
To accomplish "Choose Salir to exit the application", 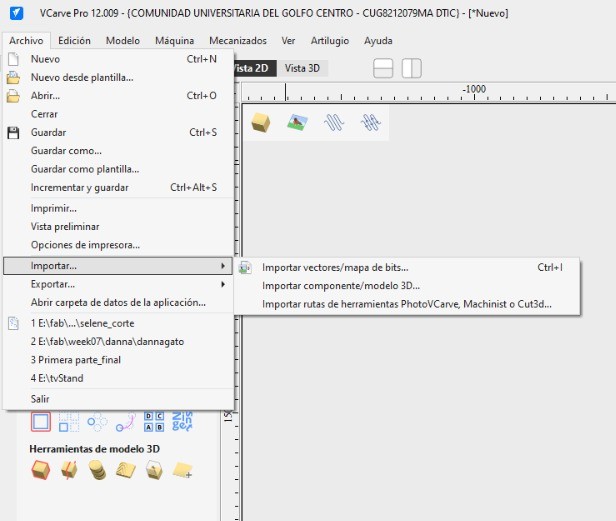I will pos(118,399).
